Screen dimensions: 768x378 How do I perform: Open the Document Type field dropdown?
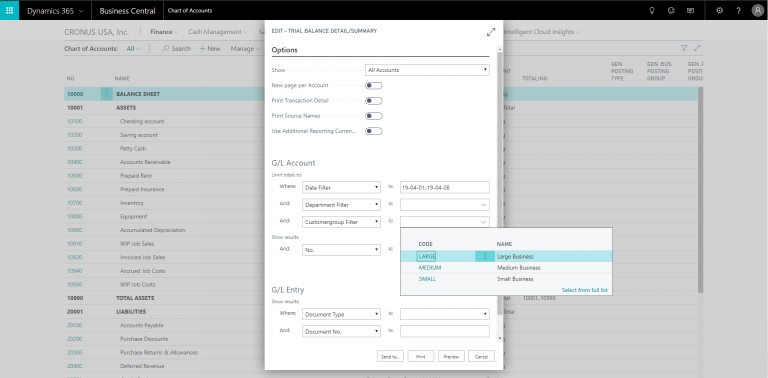click(x=341, y=314)
